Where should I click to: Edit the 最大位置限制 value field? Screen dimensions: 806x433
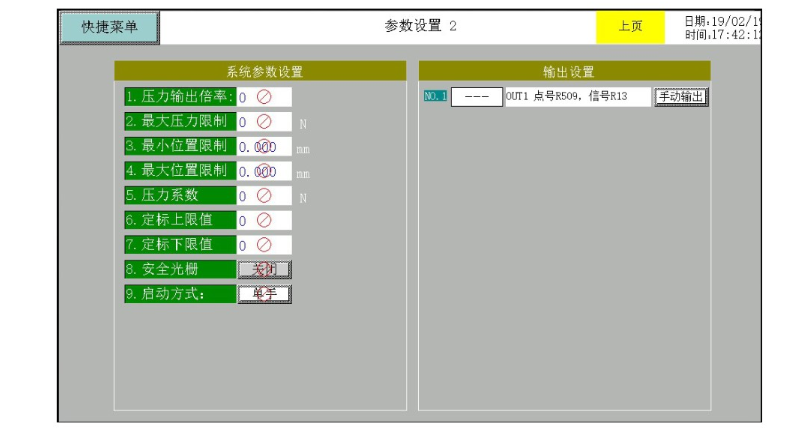(x=264, y=171)
